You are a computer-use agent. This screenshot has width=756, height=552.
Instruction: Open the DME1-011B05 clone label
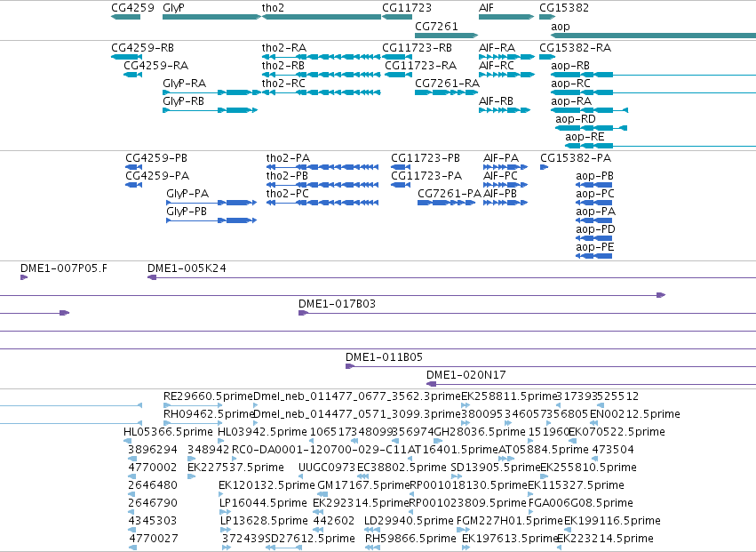point(384,357)
